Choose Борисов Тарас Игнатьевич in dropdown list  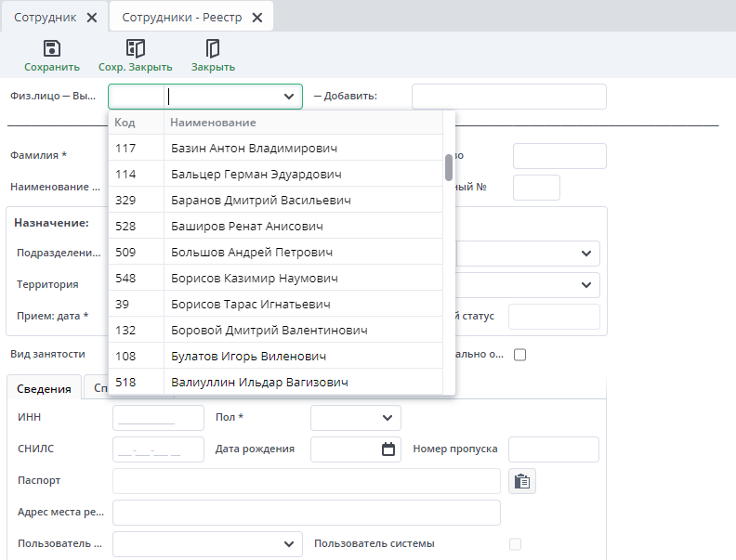251,304
